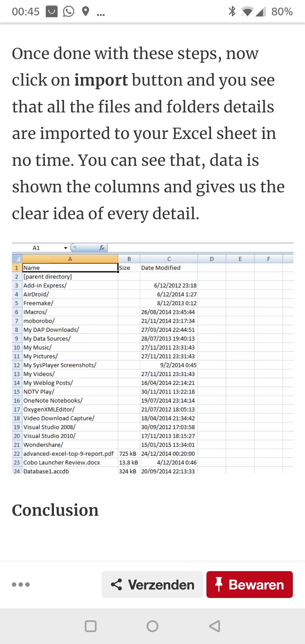305x644 pixels.
Task: Click the select-all corner of the sheet
Action: pyautogui.click(x=17, y=259)
